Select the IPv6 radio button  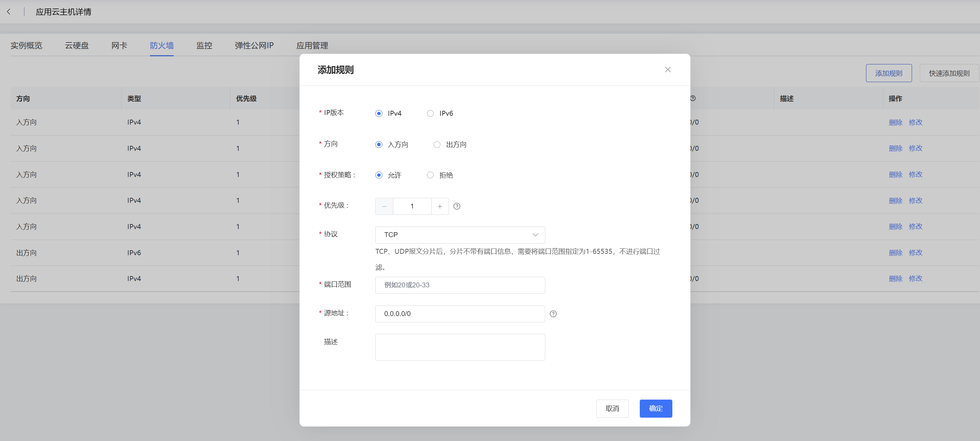[430, 113]
